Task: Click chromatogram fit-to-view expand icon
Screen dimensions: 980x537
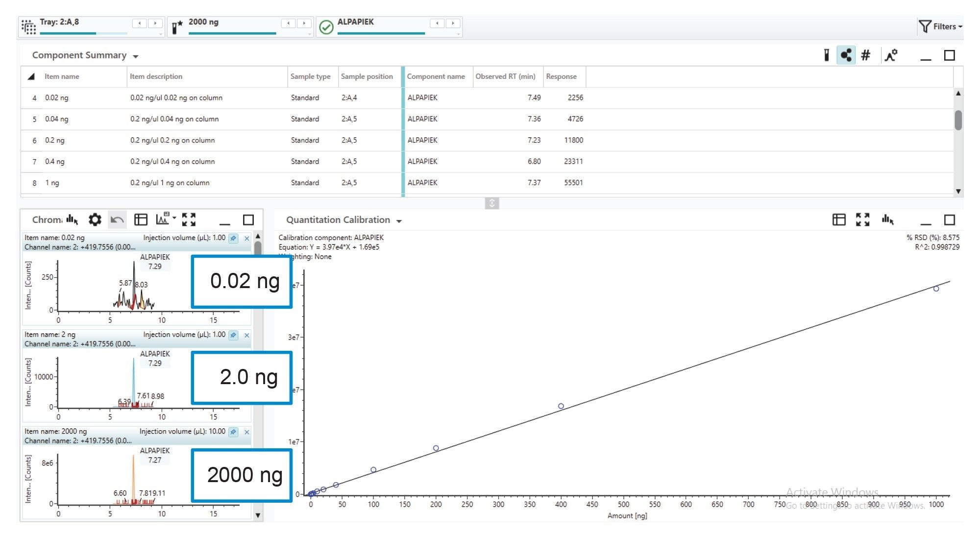Action: click(189, 220)
